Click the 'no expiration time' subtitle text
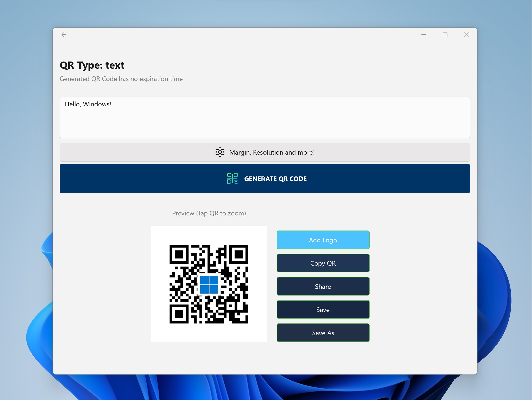The width and height of the screenshot is (532, 400). [121, 79]
